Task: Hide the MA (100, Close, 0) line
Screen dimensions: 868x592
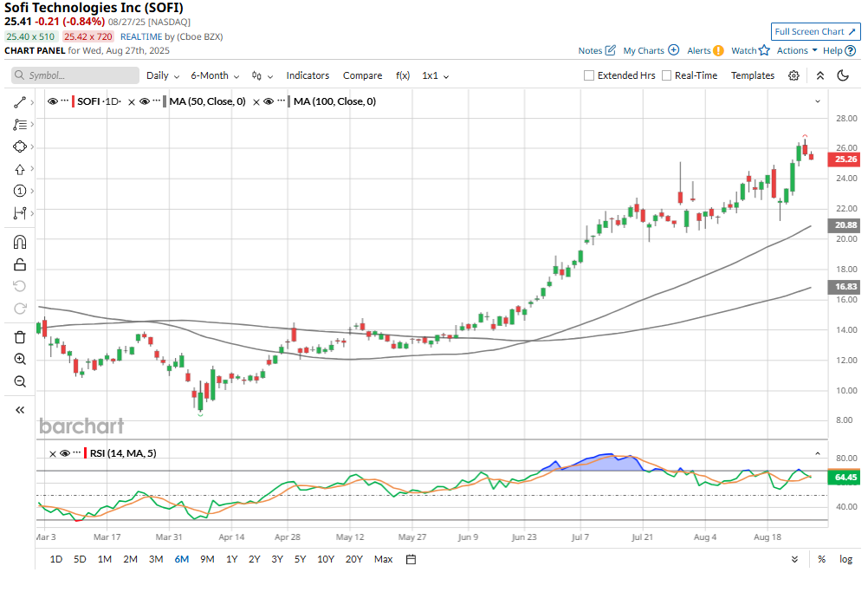Action: pos(269,101)
